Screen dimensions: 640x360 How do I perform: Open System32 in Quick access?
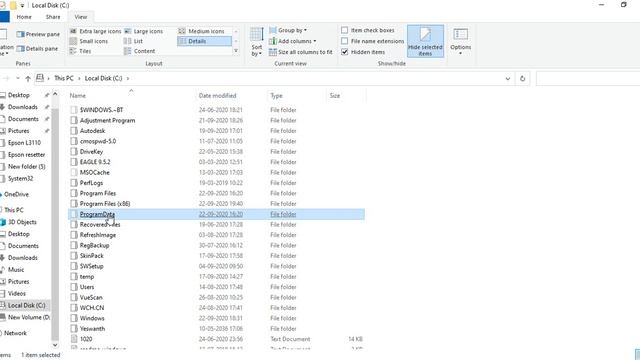(20, 178)
